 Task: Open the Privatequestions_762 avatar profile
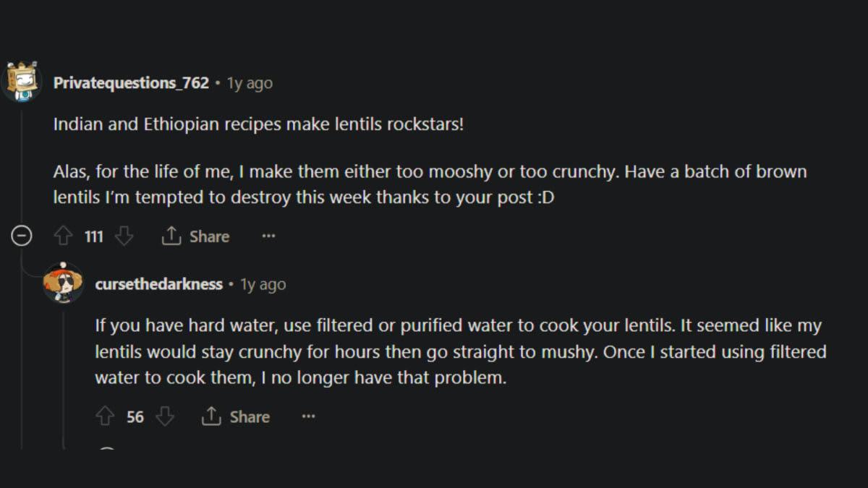[x=22, y=81]
